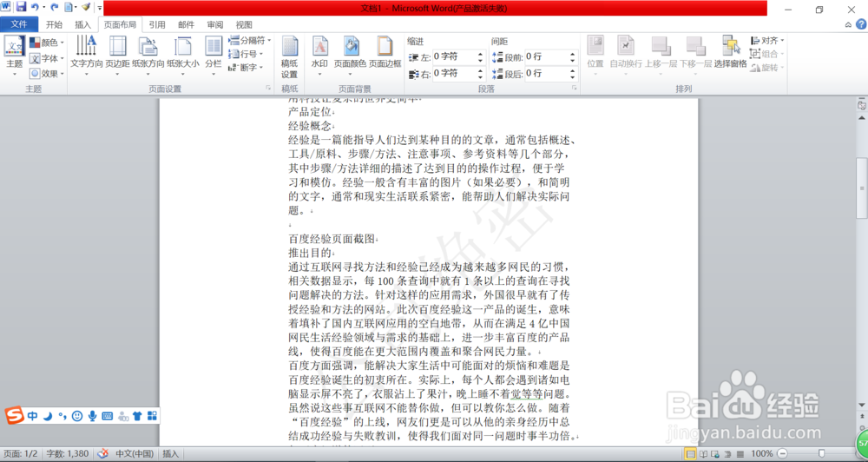
Task: Switch to Insert (插入) tab
Action: 82,24
